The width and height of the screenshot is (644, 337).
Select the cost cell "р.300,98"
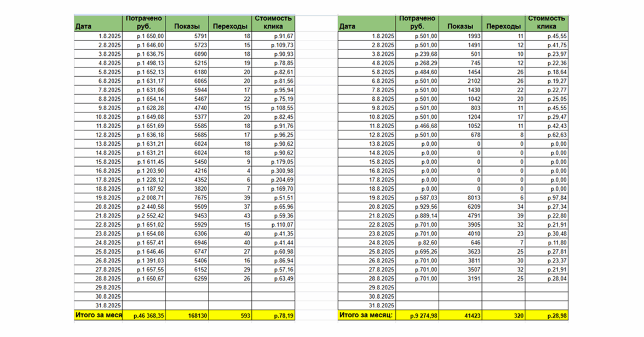[x=273, y=171]
